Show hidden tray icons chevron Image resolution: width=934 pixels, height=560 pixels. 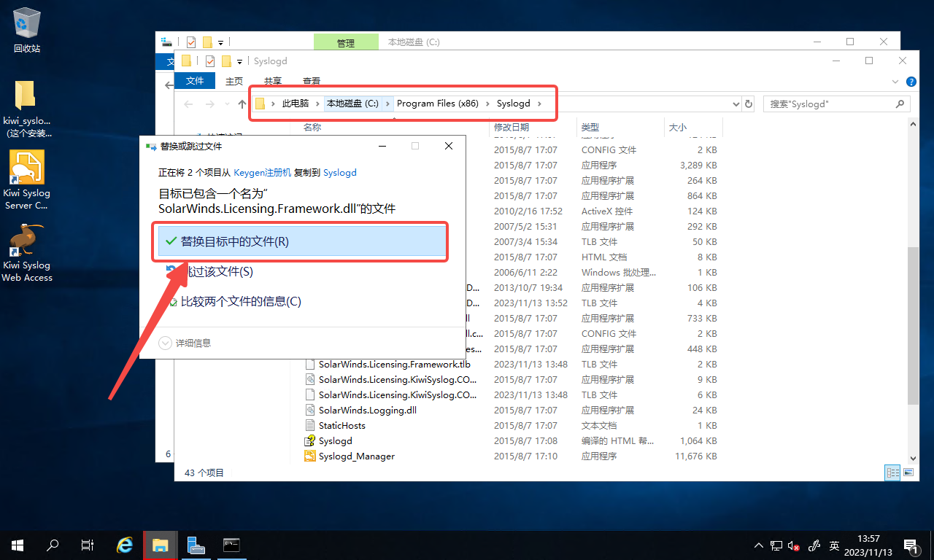759,545
